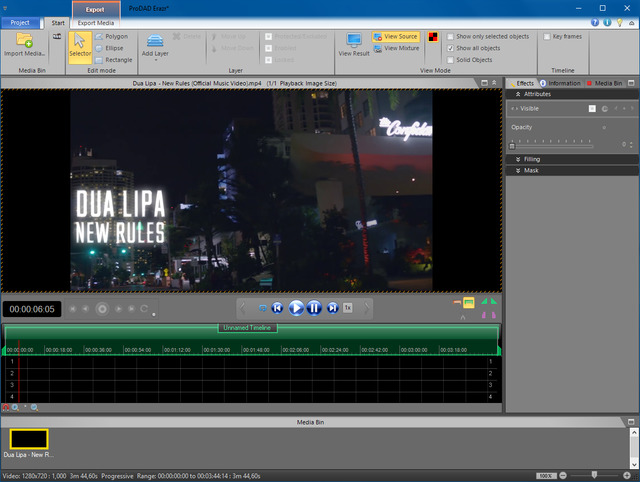Click the Opacity slider handle

click(x=512, y=144)
